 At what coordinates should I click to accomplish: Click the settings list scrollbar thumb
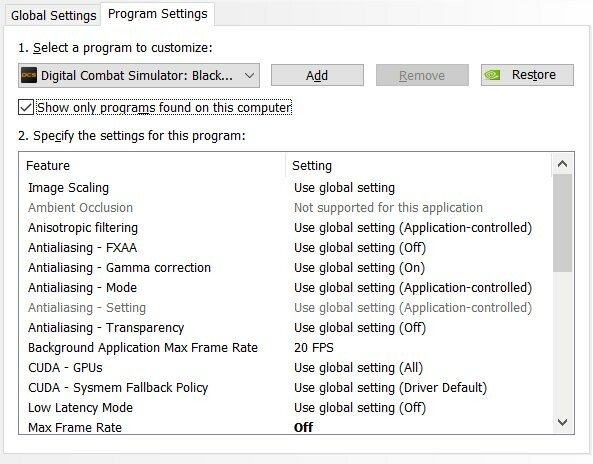562,223
